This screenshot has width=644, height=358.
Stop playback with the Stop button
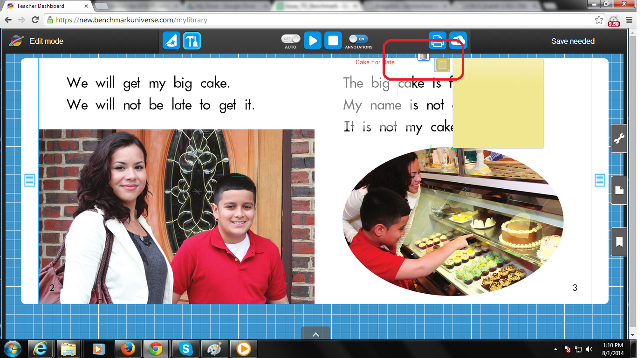click(x=333, y=41)
